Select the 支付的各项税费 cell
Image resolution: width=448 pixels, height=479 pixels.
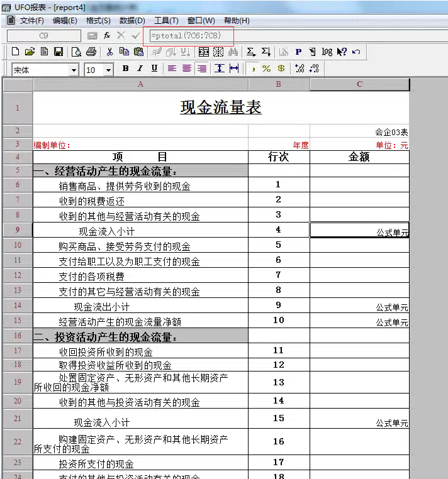140,275
